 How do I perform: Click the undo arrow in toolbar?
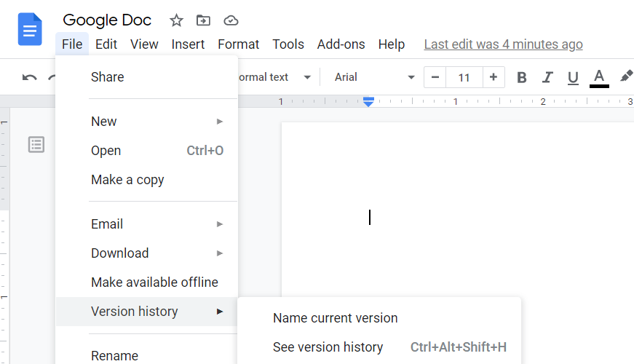[30, 77]
